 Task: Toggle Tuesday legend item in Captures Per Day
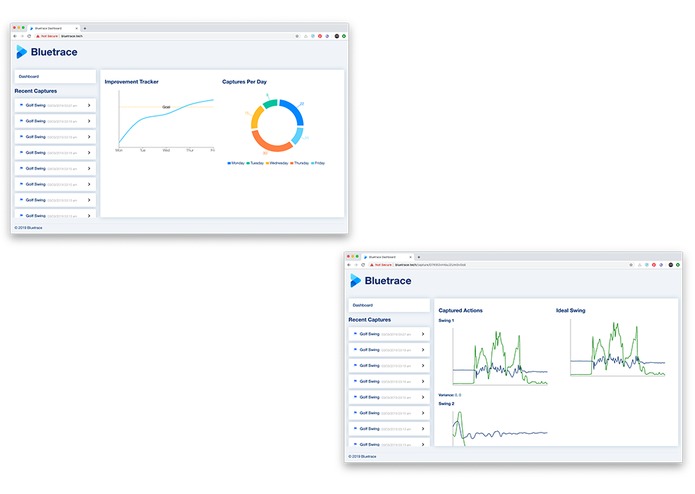pyautogui.click(x=255, y=163)
